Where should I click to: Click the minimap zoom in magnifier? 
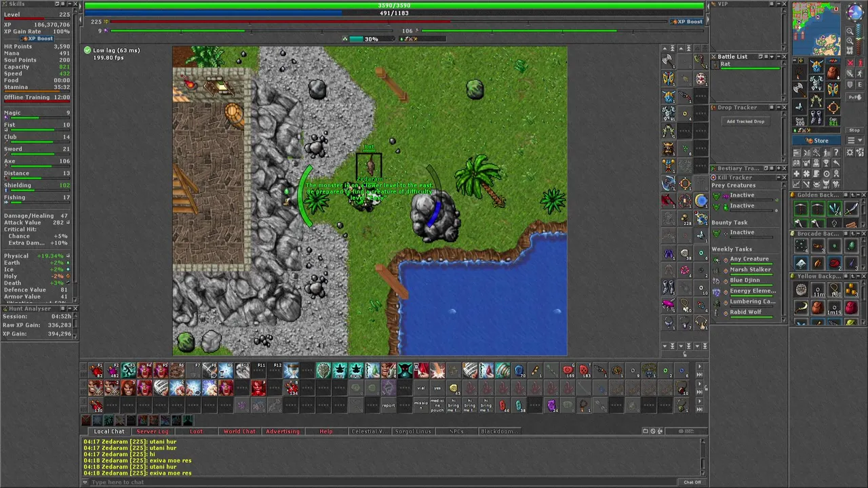[x=850, y=41]
